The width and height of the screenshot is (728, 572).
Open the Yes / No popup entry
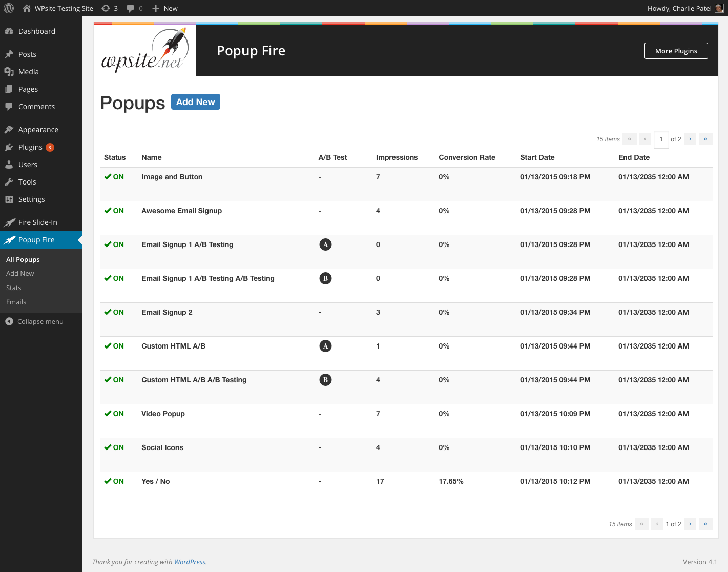click(156, 481)
